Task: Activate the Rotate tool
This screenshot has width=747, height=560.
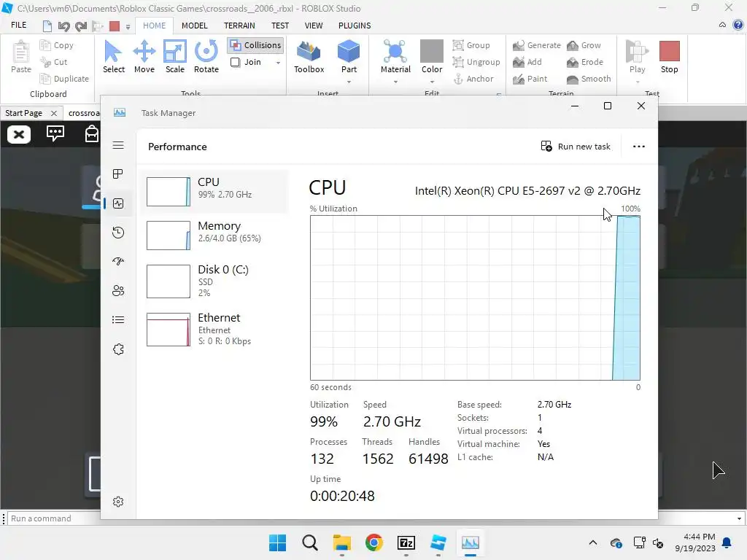Action: (206, 57)
